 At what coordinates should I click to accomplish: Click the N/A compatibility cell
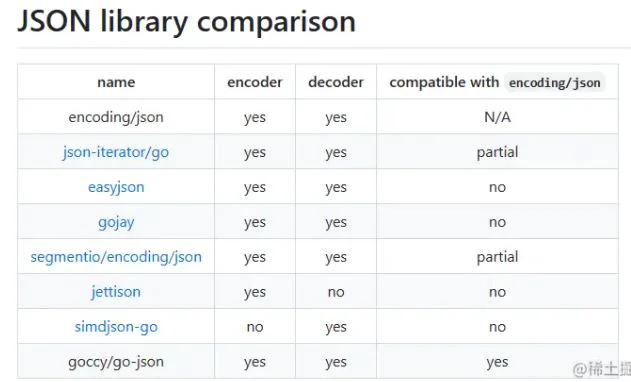click(497, 117)
